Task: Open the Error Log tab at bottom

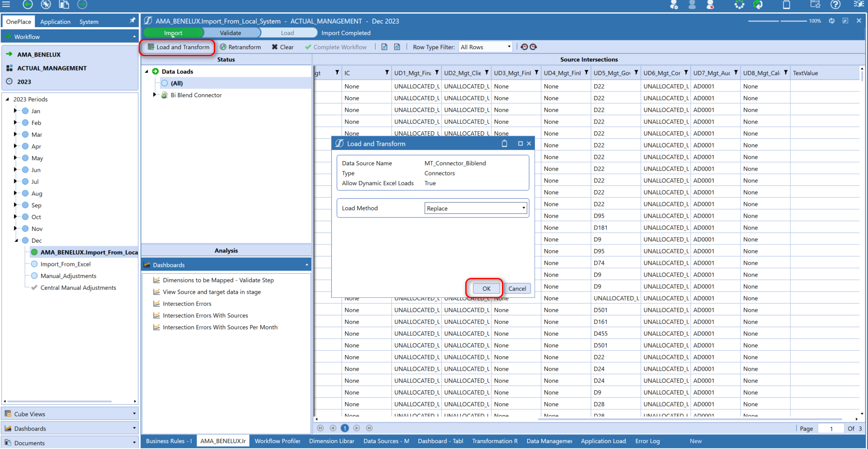Action: 647,441
